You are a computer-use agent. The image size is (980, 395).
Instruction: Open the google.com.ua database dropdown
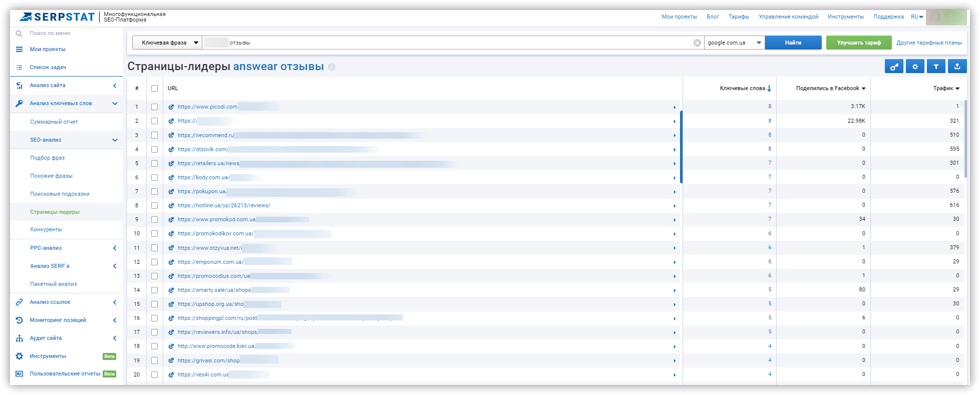tap(735, 43)
